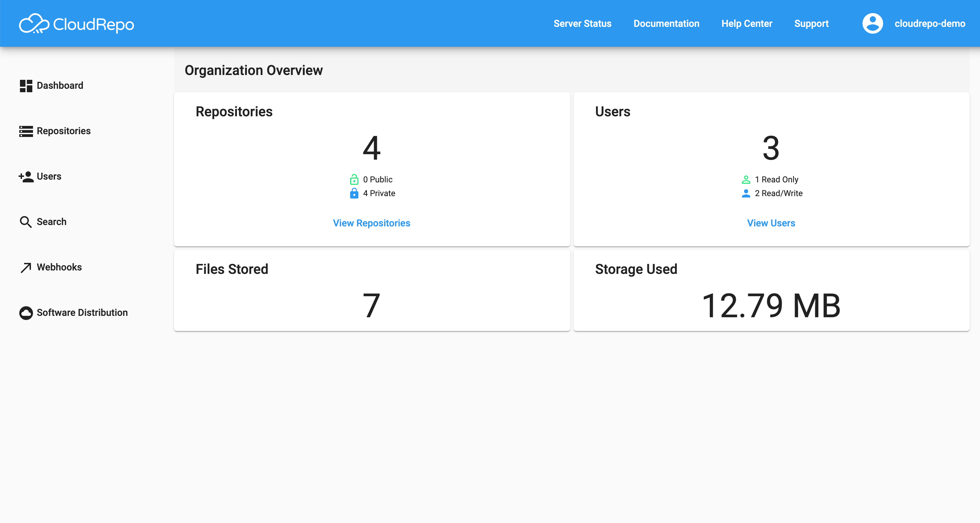Click the account avatar icon
980x523 pixels.
(x=872, y=24)
